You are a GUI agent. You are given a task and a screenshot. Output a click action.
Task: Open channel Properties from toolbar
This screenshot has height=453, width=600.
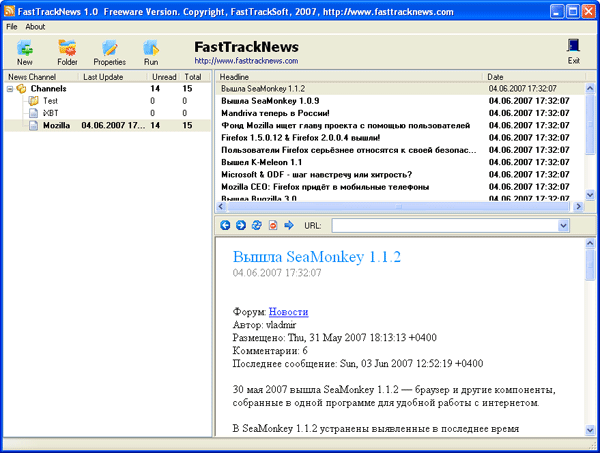109,52
